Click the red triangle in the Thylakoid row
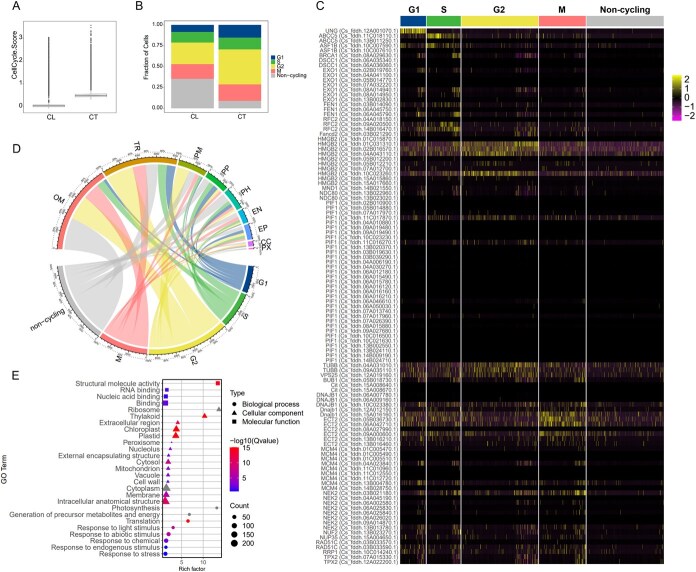Screen dimensions: 696x572 (205, 415)
